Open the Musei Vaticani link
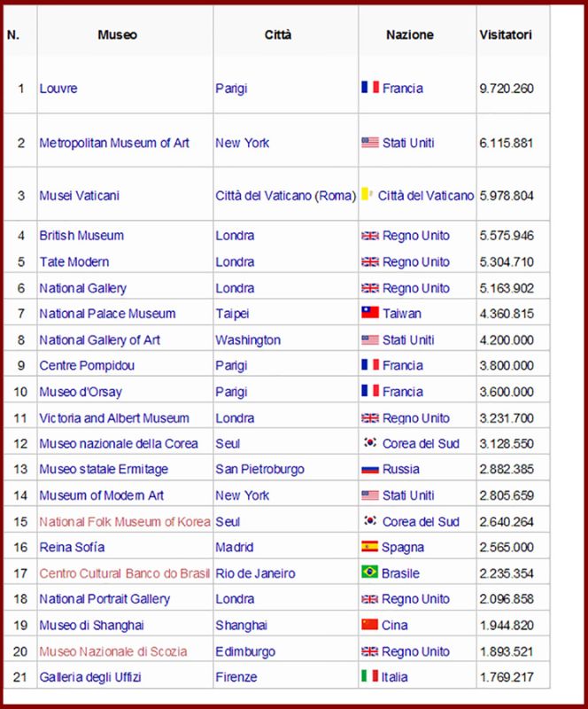Viewport: 588px width, 709px height. coord(80,196)
